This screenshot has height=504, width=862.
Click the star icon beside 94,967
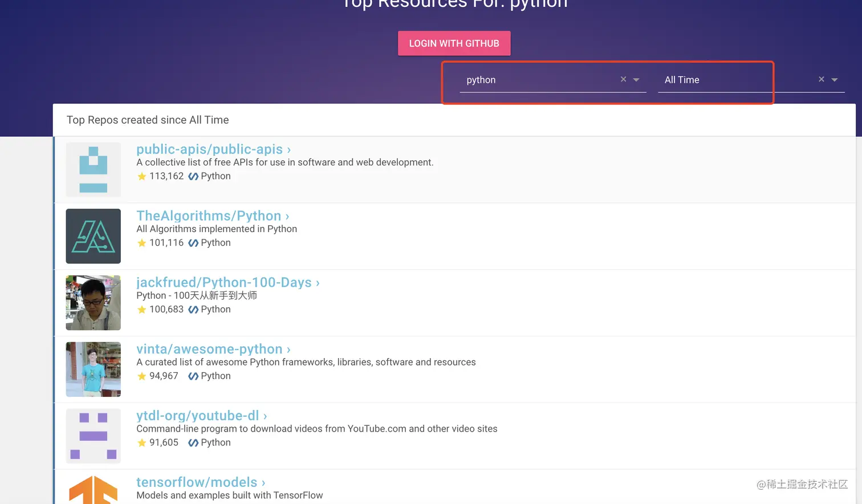(x=142, y=376)
